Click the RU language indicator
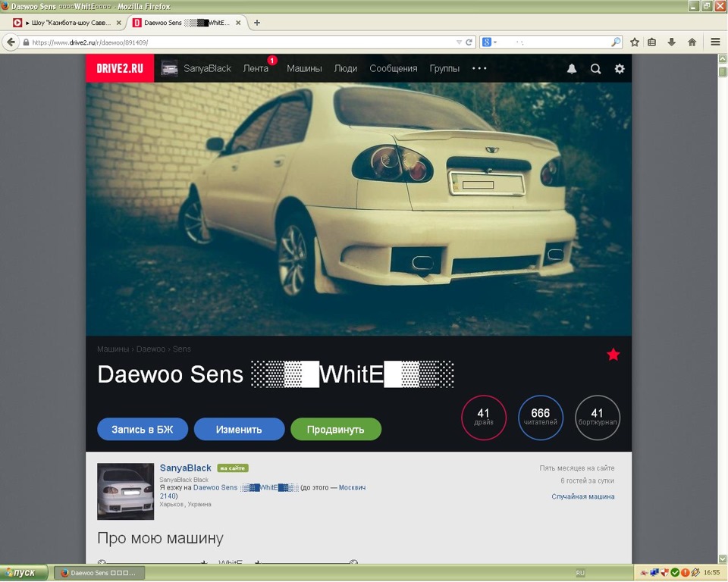Screen dimensions: 728x582 click(580, 573)
